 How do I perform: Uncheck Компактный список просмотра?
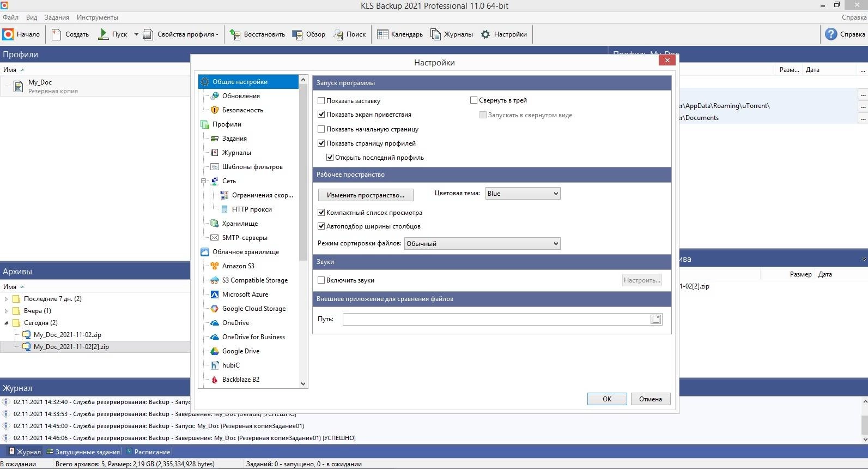pos(321,213)
